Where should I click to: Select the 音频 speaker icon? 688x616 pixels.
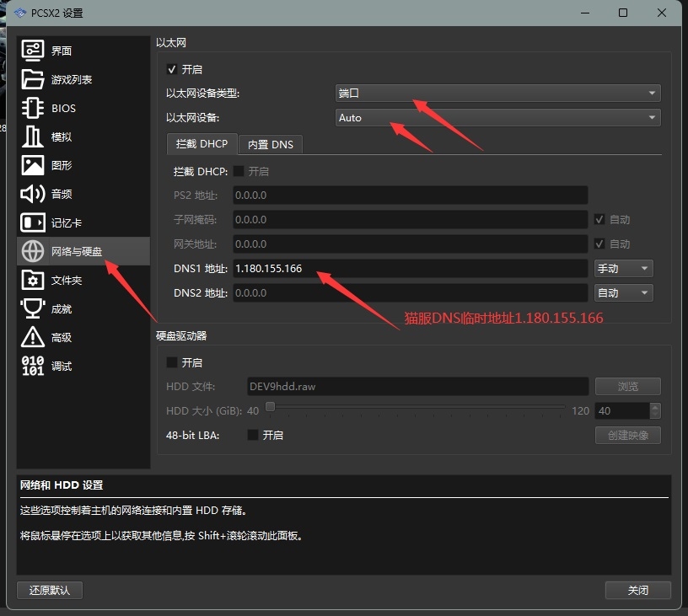pyautogui.click(x=33, y=194)
